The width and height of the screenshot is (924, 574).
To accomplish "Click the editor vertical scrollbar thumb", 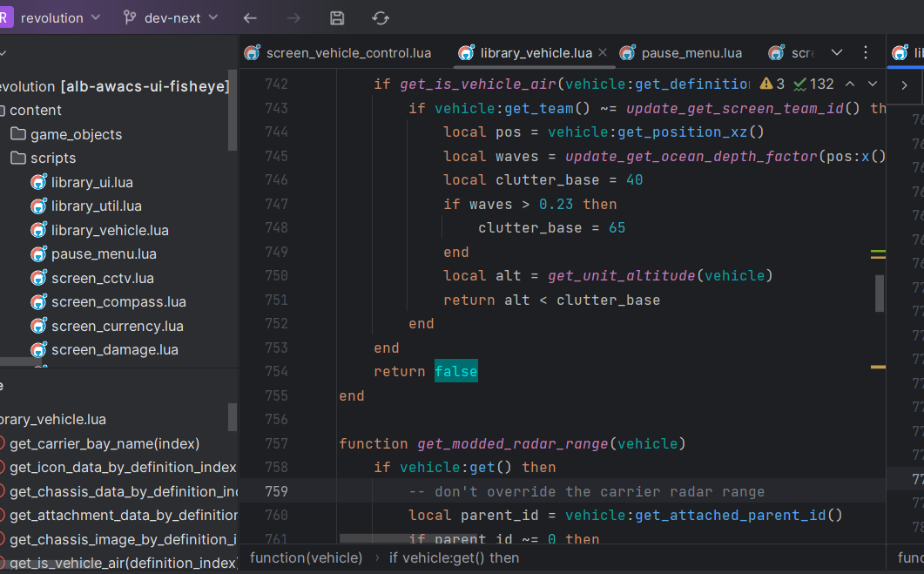I will (880, 294).
